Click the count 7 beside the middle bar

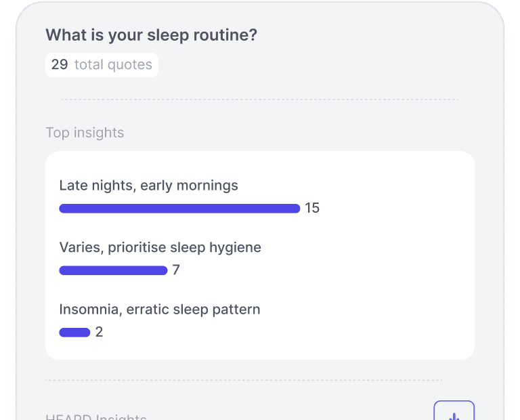pos(176,270)
